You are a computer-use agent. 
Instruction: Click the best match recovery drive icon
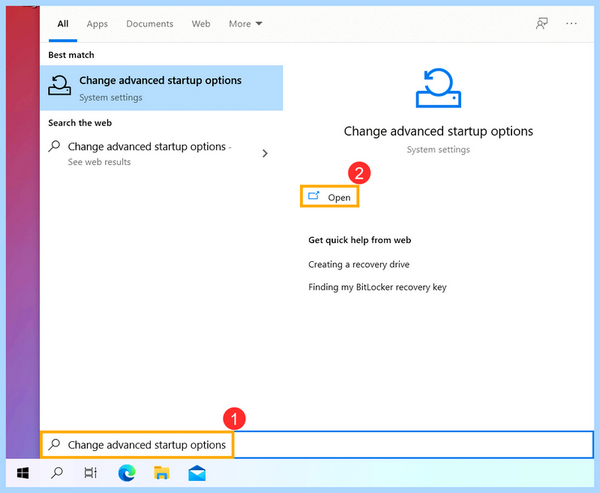59,85
